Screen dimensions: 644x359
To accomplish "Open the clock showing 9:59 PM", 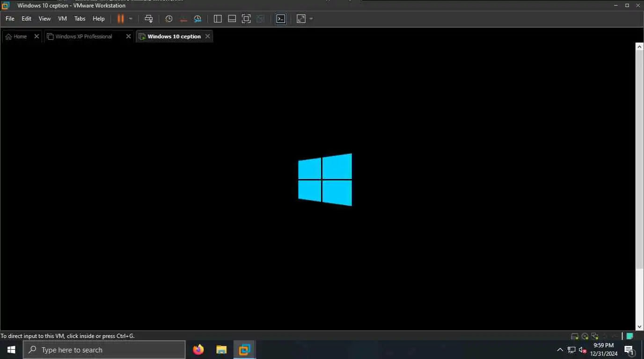I will coord(604,350).
